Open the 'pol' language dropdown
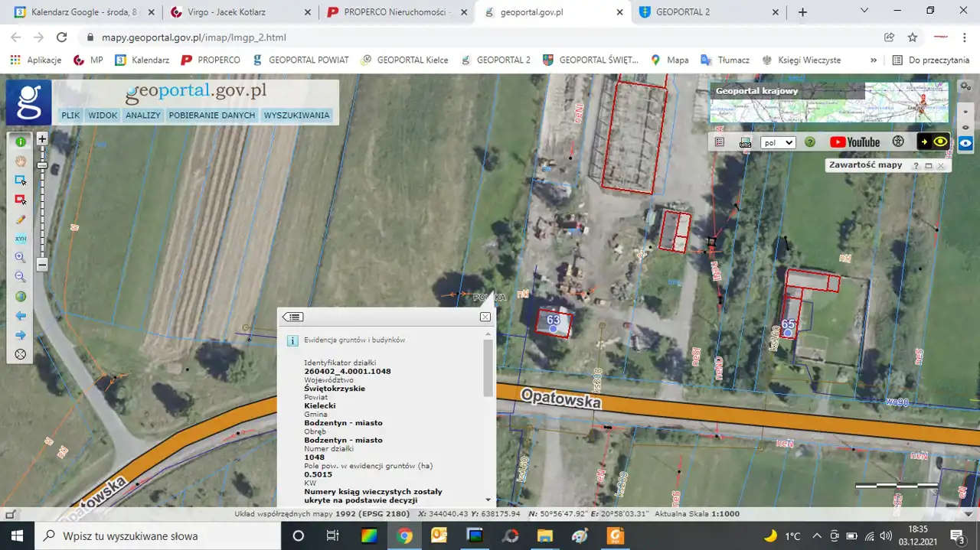The height and width of the screenshot is (550, 980). (x=778, y=142)
